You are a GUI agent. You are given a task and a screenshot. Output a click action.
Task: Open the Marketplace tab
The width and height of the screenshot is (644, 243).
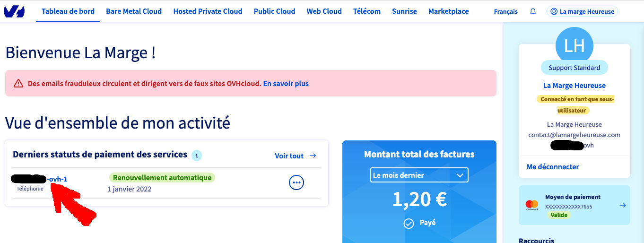click(x=449, y=11)
